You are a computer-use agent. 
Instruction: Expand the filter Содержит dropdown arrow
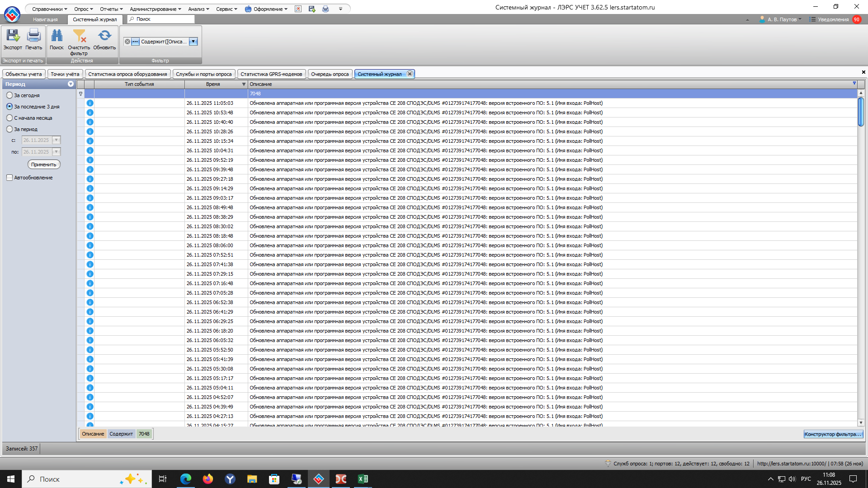[x=193, y=42]
